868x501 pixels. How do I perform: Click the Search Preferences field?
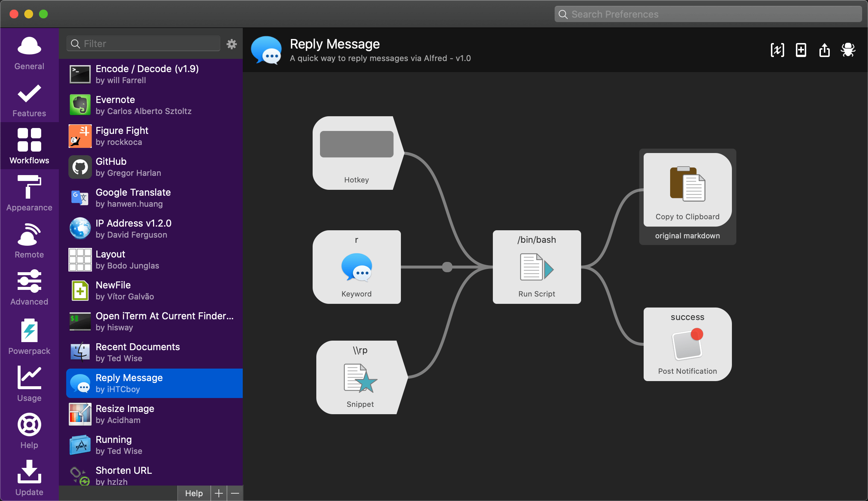pos(708,14)
